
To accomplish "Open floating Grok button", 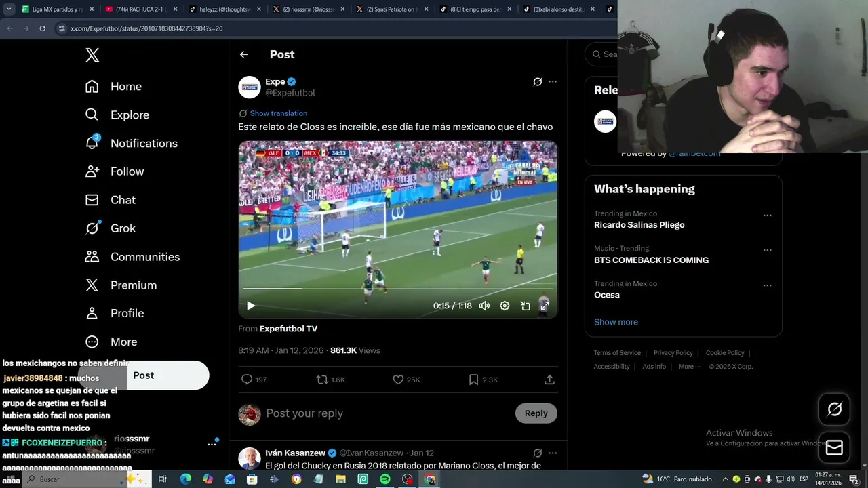I will [834, 409].
